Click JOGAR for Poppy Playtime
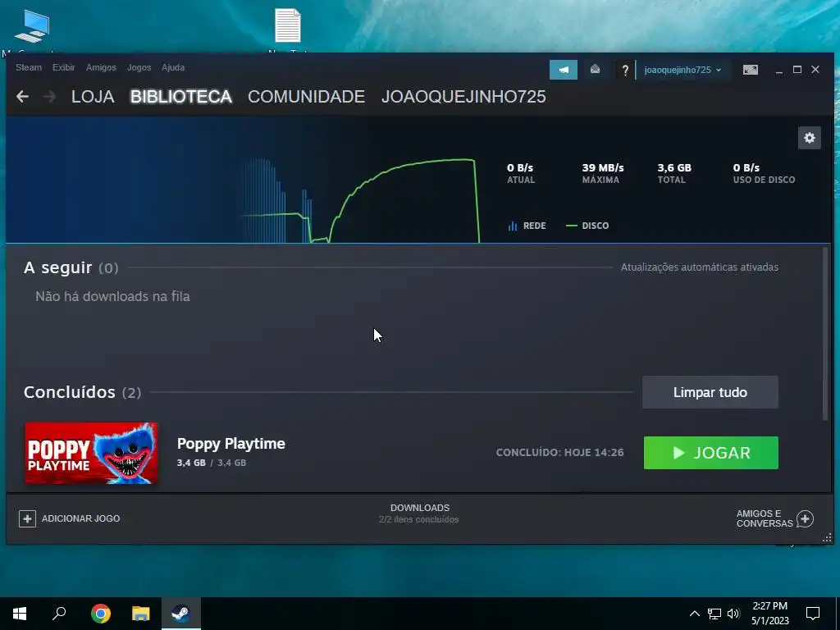 pyautogui.click(x=711, y=453)
